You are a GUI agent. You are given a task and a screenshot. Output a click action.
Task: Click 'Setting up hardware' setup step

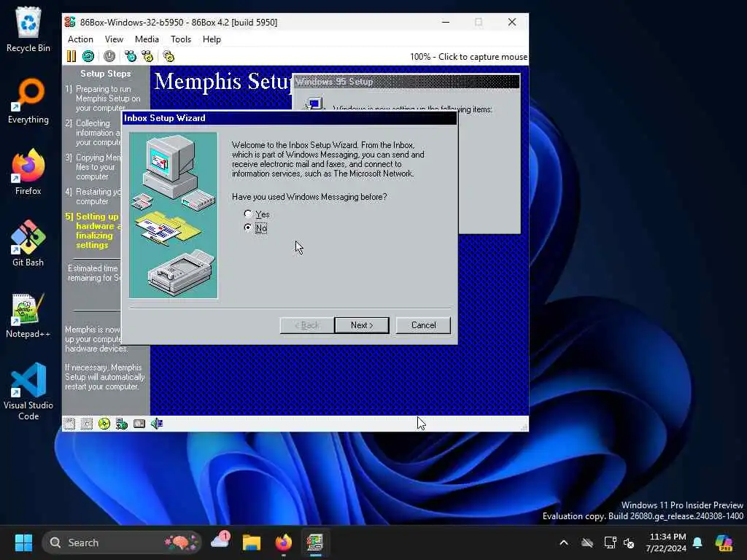[x=93, y=230]
